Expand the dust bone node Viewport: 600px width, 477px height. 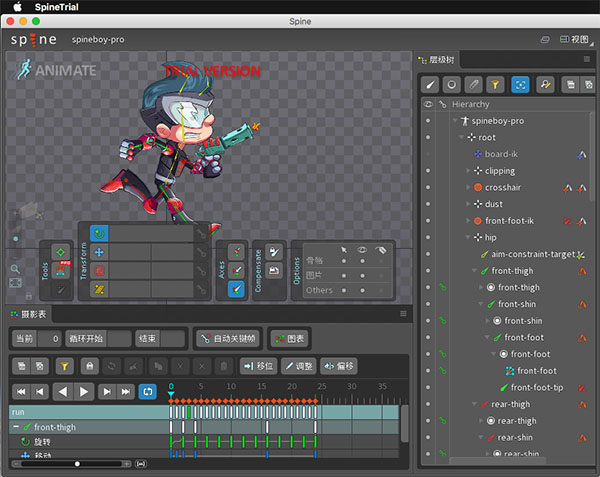click(468, 204)
